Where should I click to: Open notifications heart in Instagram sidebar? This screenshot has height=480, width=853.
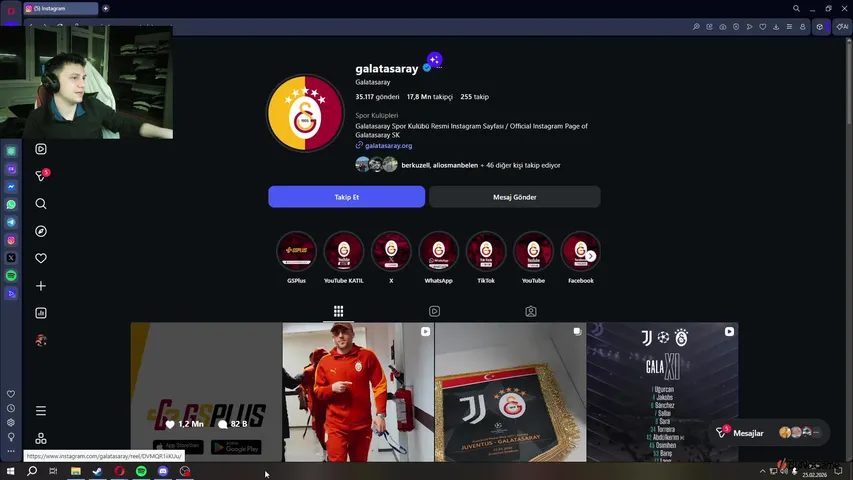click(41, 258)
